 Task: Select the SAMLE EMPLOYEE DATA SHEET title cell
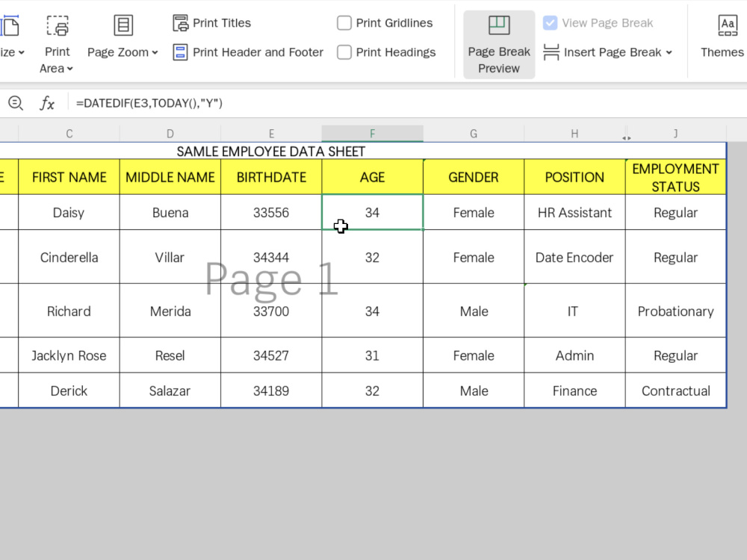pos(271,152)
